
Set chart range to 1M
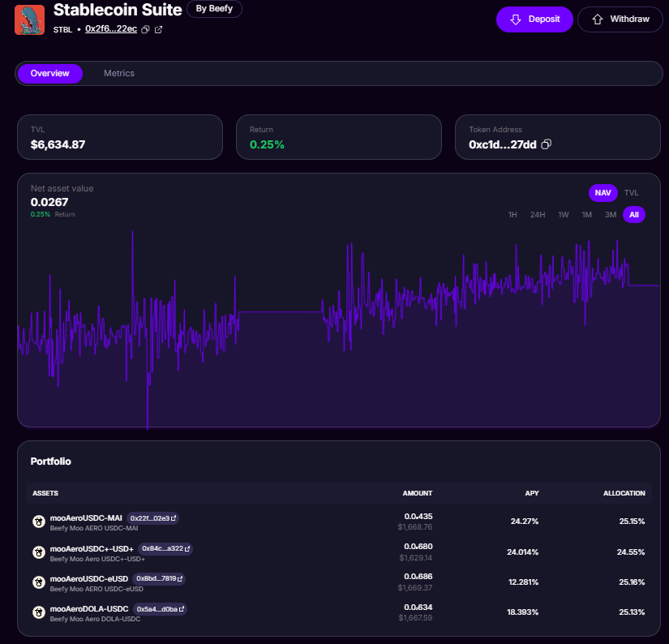click(586, 215)
